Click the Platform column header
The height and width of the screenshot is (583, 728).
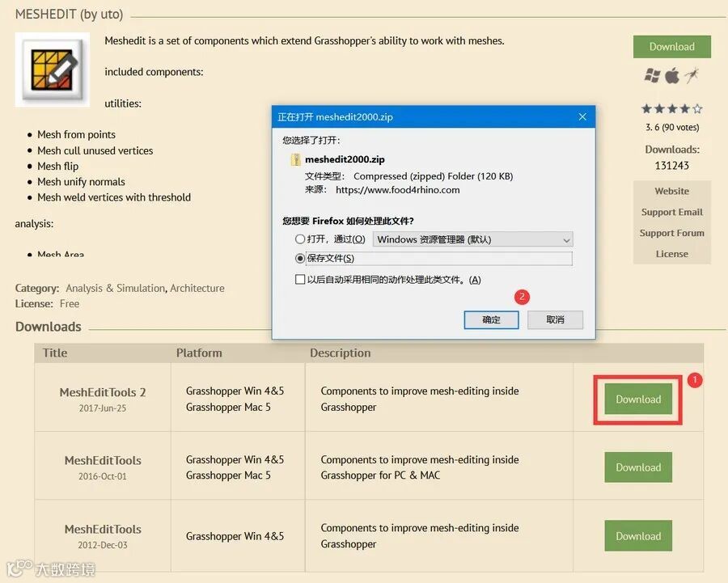point(199,353)
